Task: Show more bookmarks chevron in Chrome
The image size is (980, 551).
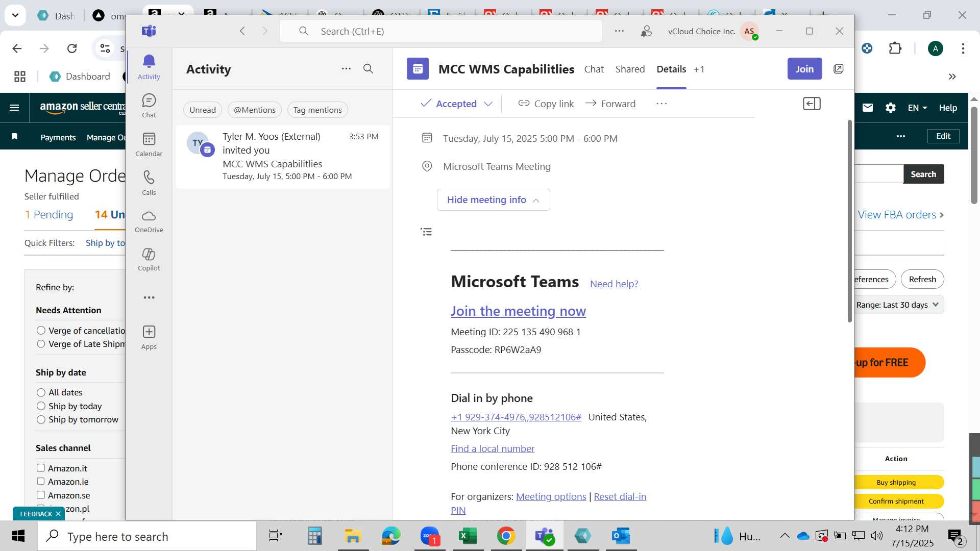Action: (x=952, y=77)
